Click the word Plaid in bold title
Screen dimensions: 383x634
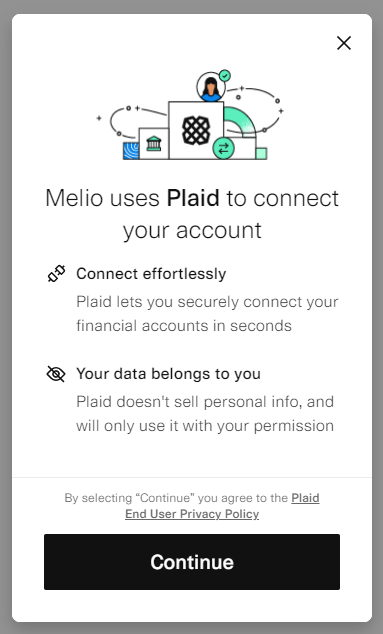(x=193, y=198)
